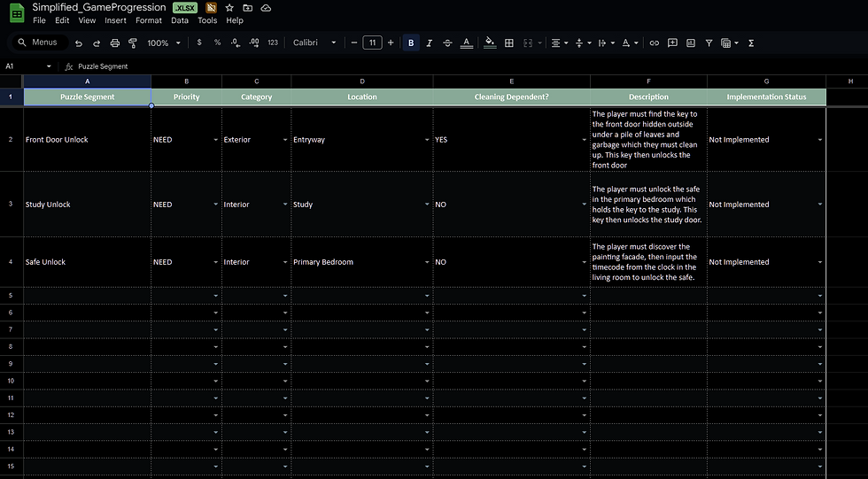Click the Google Sheets home logo
This screenshot has width=868, height=479.
point(17,13)
